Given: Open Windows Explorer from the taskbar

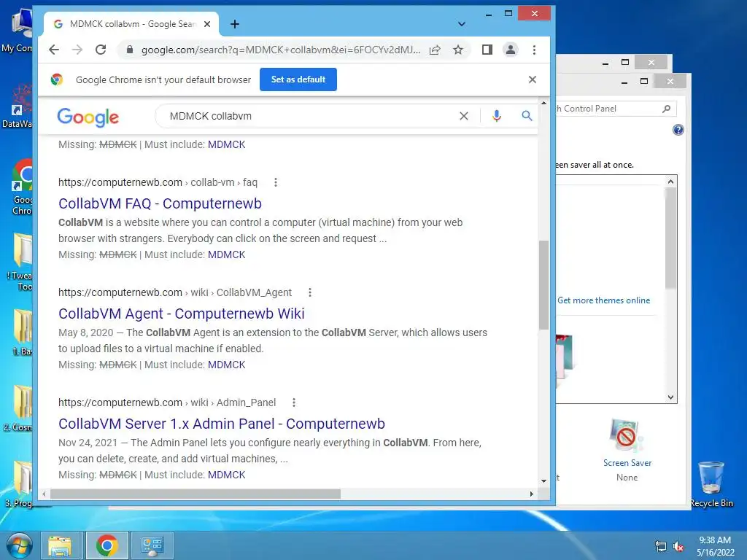Looking at the screenshot, I should (x=60, y=545).
